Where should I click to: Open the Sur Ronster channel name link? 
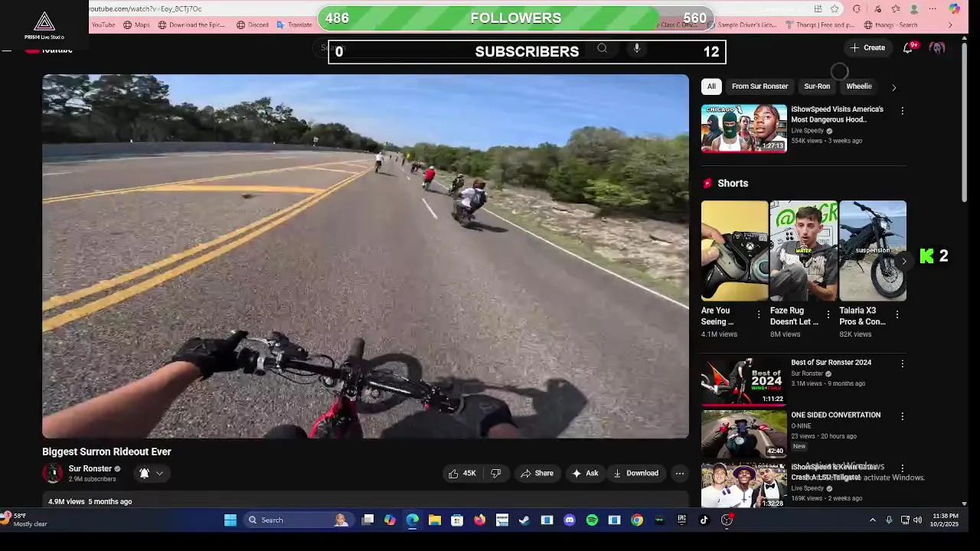90,468
